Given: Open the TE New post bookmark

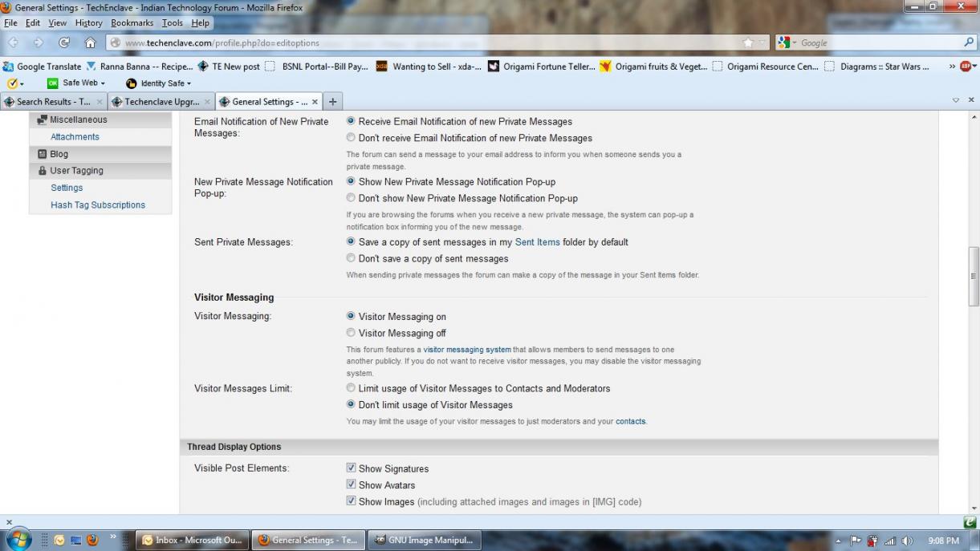Looking at the screenshot, I should pyautogui.click(x=229, y=67).
